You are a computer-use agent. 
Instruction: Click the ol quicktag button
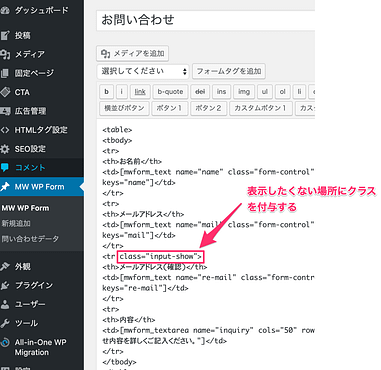282,91
